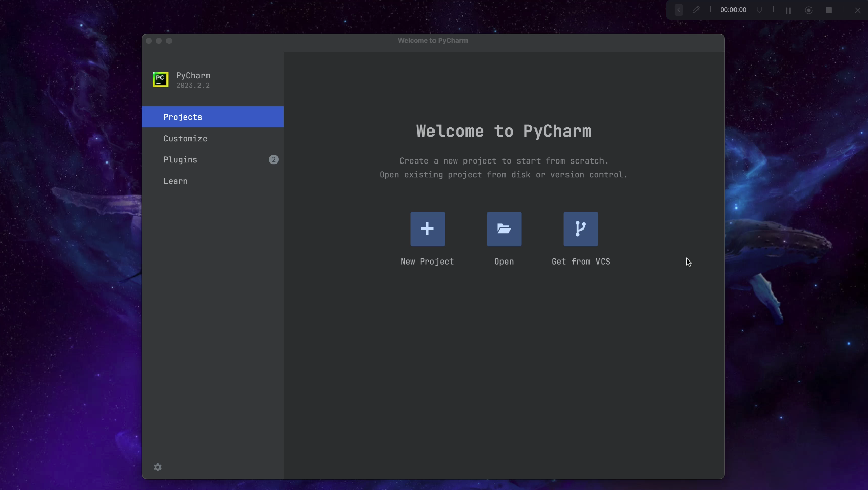Image resolution: width=868 pixels, height=490 pixels.
Task: Click the red close window button
Action: 149,41
